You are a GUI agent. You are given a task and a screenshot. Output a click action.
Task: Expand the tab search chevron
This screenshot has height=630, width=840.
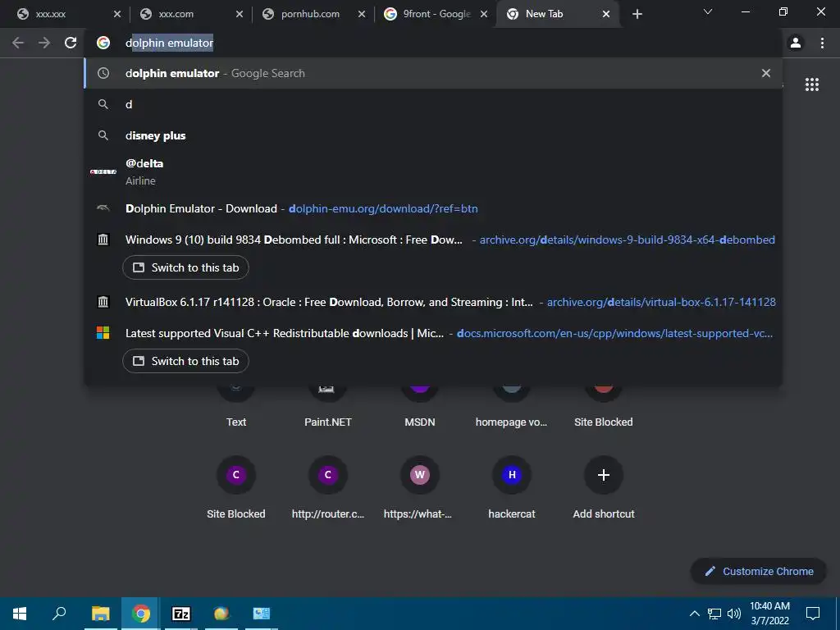[708, 11]
